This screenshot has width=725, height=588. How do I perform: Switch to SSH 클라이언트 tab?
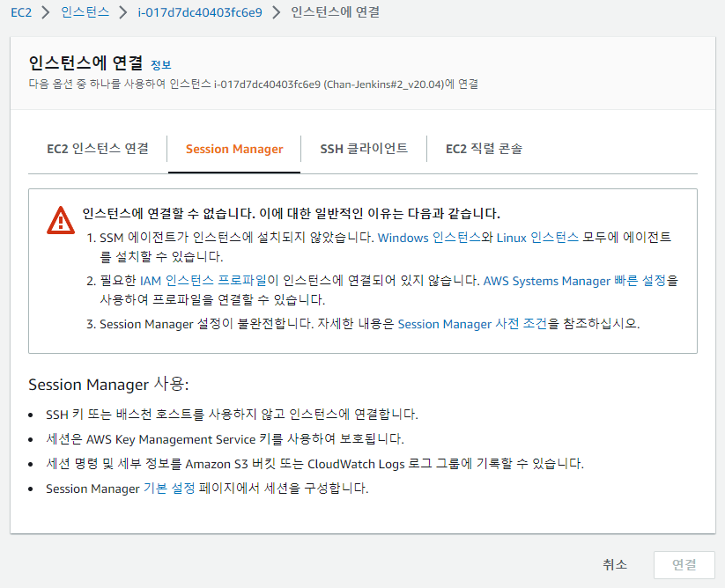tap(364, 149)
